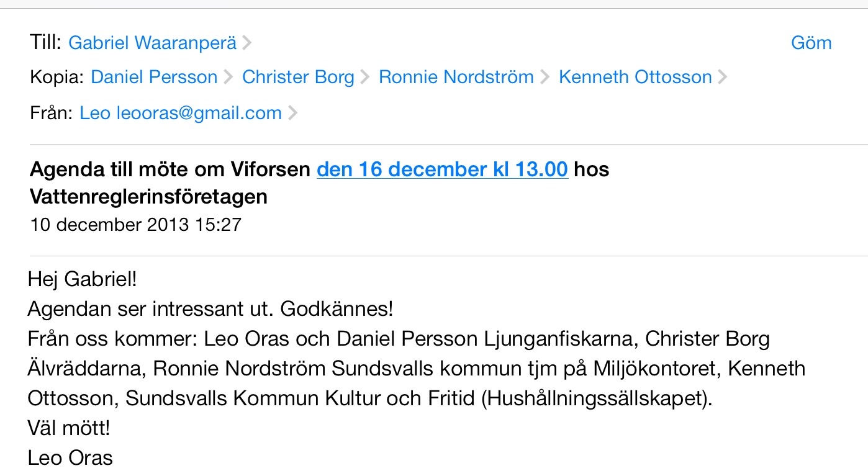This screenshot has width=868, height=476.
Task: Open Daniel Persson contact in Kopia
Action: pyautogui.click(x=154, y=77)
